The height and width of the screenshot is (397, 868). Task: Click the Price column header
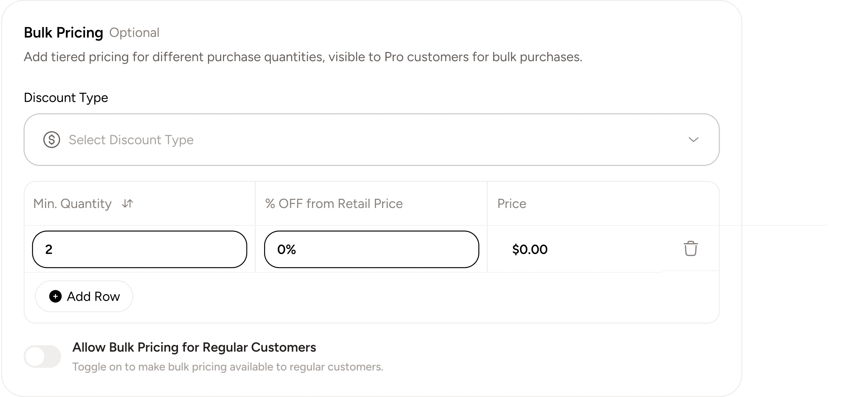pyautogui.click(x=511, y=203)
